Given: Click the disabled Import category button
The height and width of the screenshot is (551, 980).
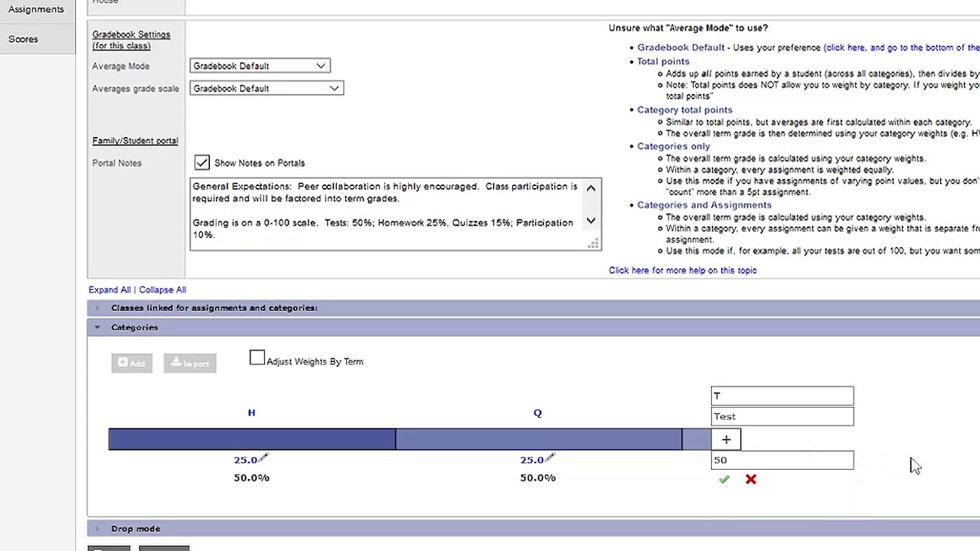Looking at the screenshot, I should [190, 363].
